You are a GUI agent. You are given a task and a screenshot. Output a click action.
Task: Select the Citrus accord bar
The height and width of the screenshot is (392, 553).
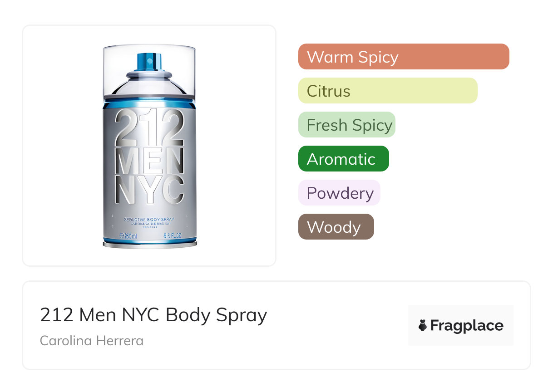(x=387, y=91)
